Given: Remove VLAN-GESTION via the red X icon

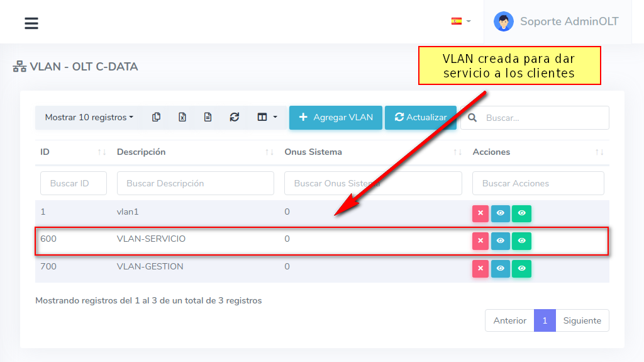Looking at the screenshot, I should pos(480,269).
